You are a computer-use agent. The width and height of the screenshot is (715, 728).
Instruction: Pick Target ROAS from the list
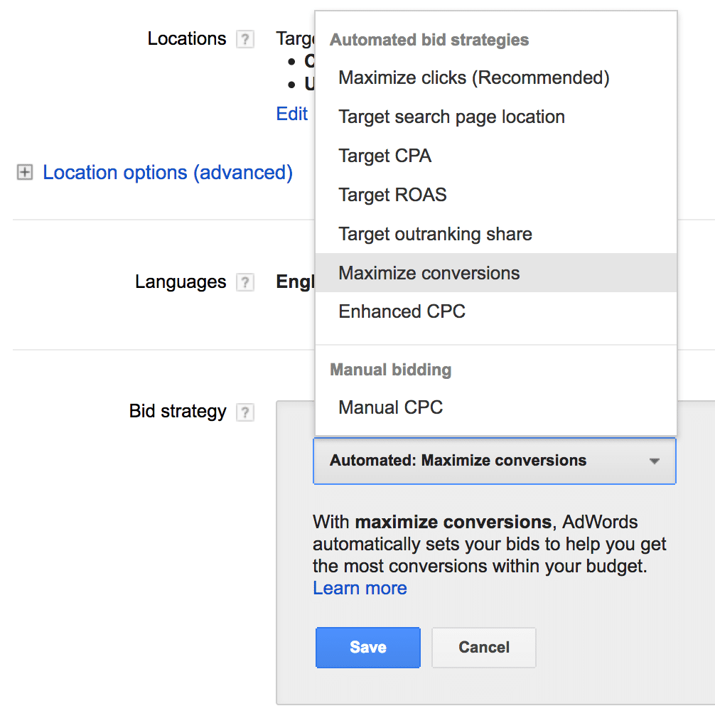point(392,195)
